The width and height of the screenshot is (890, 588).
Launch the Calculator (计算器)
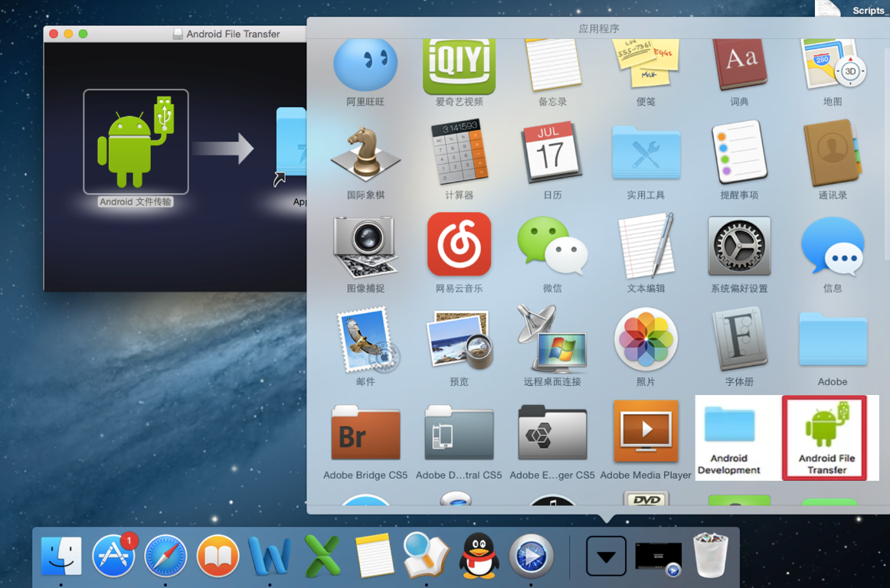click(459, 153)
